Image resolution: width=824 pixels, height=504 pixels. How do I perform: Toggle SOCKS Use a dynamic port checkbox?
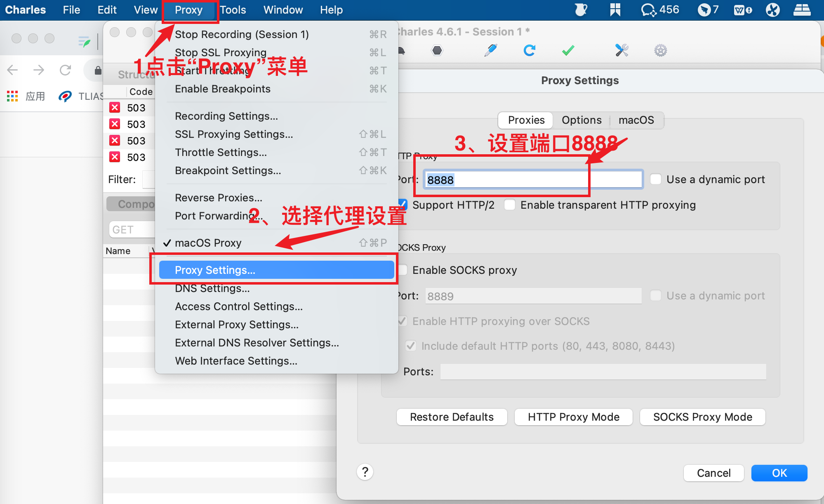656,296
